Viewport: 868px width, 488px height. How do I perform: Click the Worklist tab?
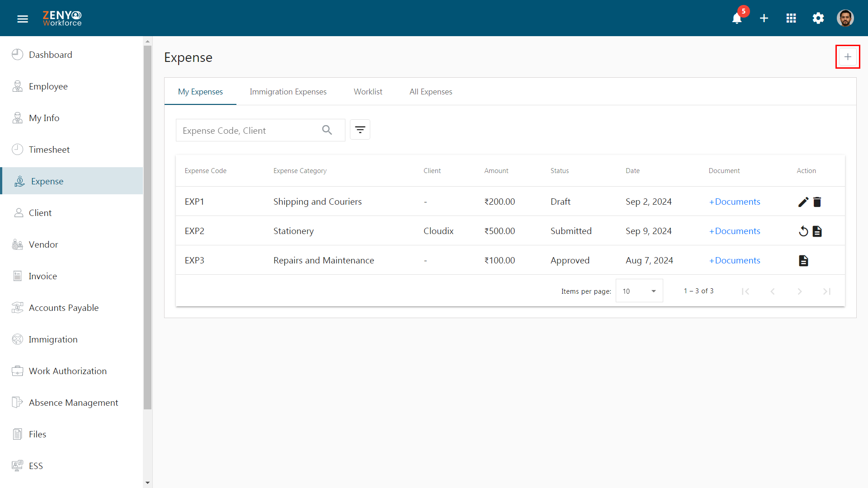click(x=368, y=91)
